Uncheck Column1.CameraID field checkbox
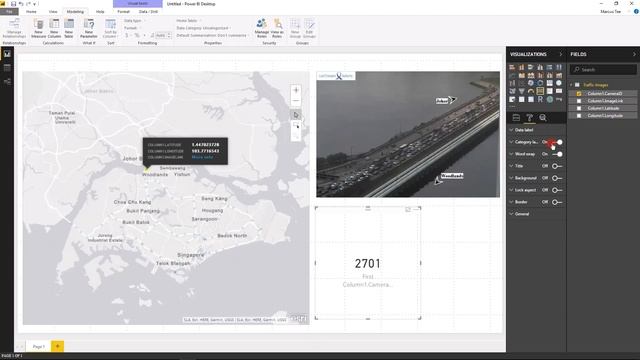Image resolution: width=640 pixels, height=360 pixels. (x=579, y=93)
